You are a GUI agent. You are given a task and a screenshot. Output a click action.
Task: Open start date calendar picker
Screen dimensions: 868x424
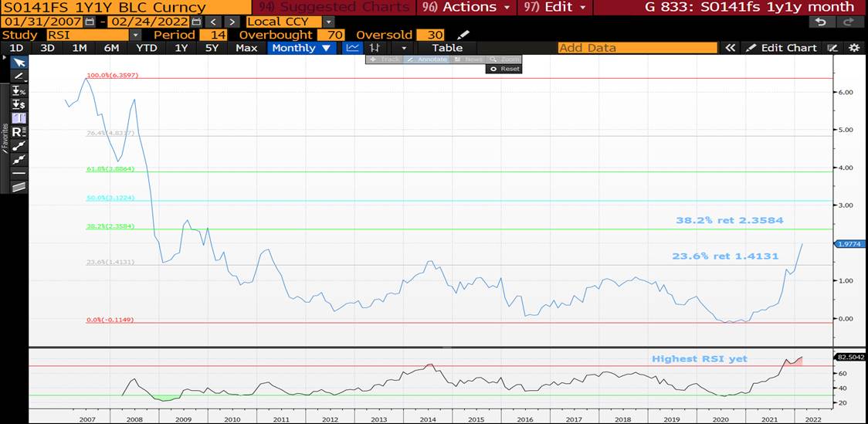point(90,22)
